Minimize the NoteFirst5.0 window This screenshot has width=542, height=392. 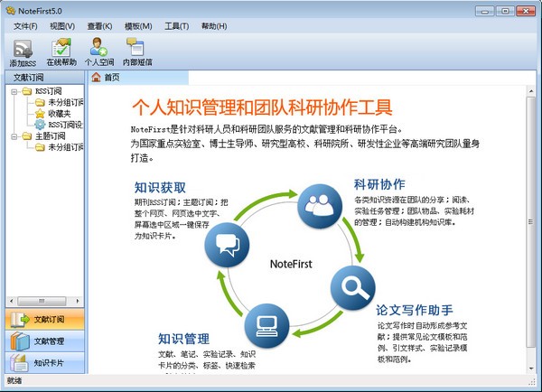tap(484, 12)
